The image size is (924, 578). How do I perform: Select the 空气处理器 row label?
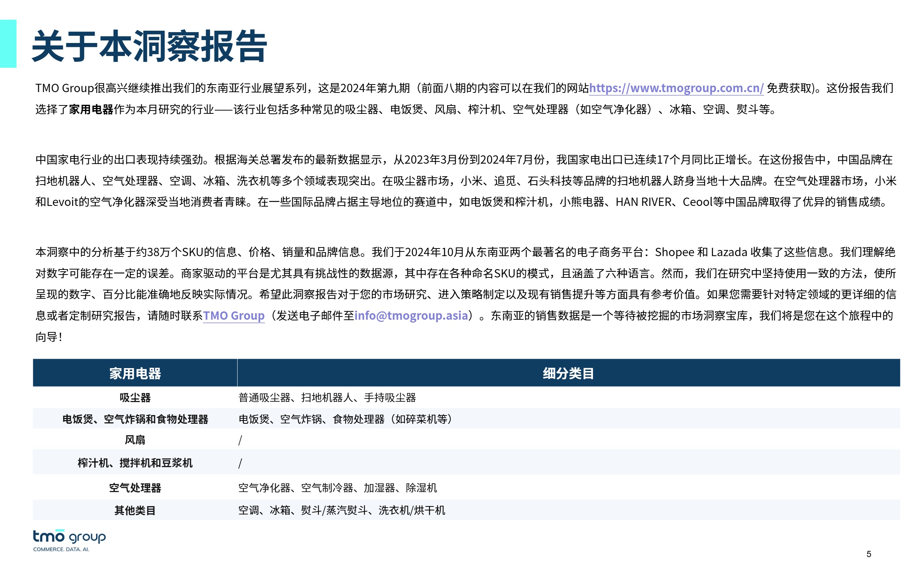pos(135,488)
